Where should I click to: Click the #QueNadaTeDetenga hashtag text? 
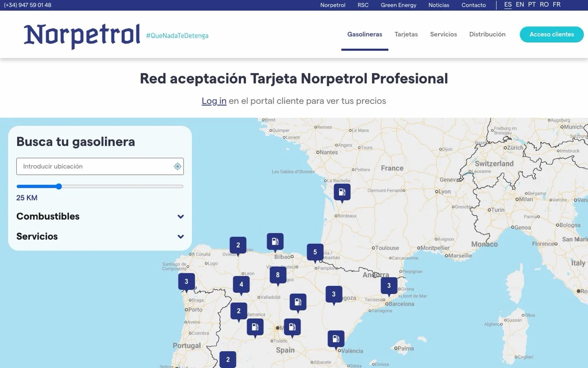pyautogui.click(x=177, y=36)
